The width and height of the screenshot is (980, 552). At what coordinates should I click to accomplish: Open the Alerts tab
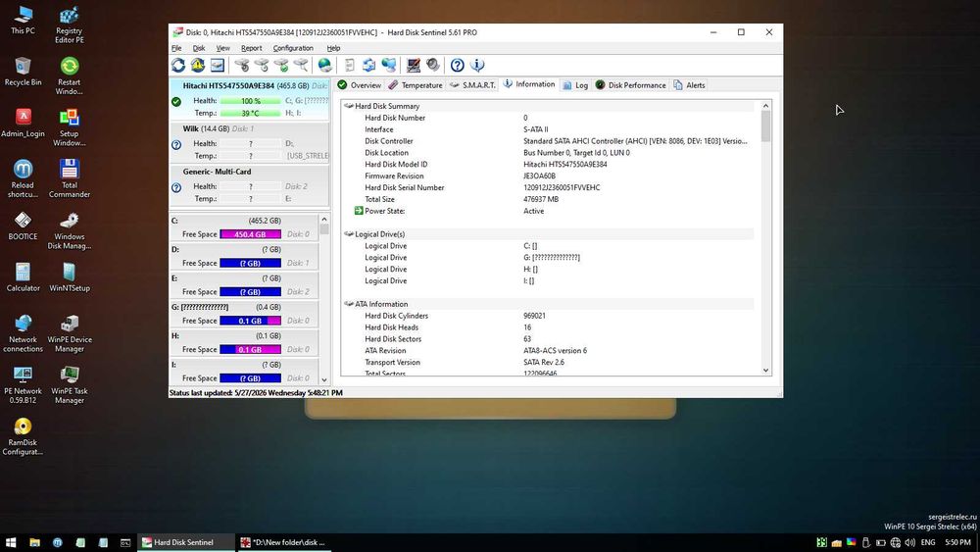tap(689, 85)
